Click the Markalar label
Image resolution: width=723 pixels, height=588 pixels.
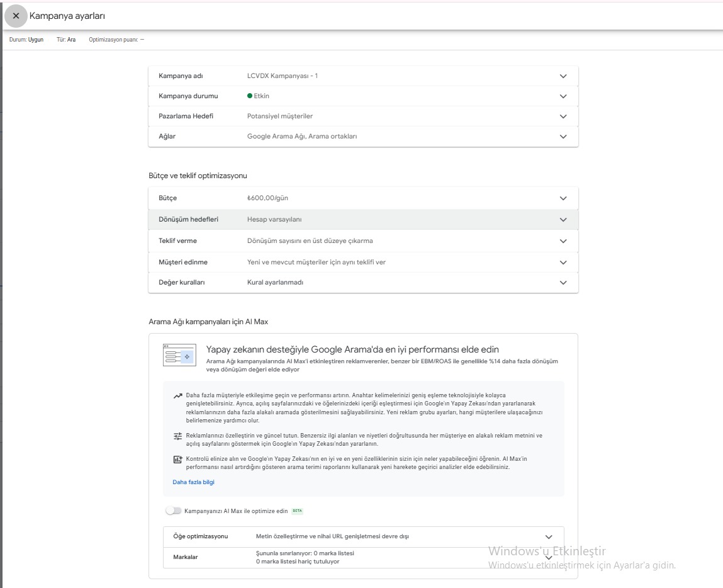point(186,557)
